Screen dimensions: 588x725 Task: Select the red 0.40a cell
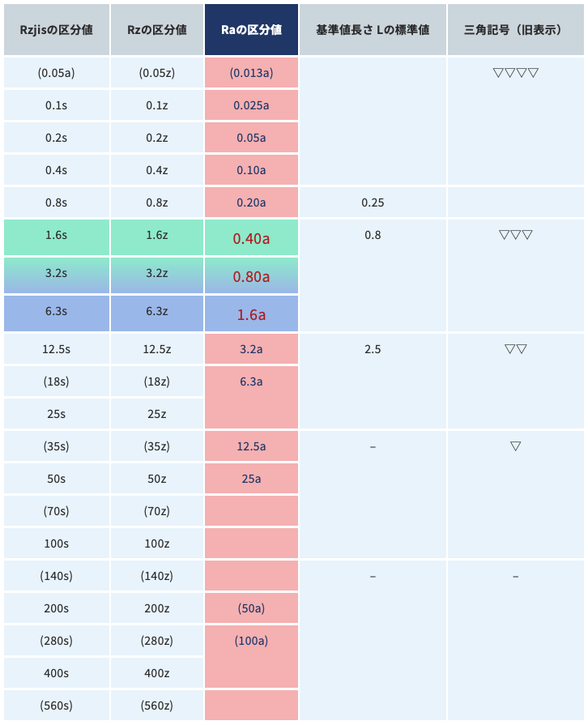point(251,237)
